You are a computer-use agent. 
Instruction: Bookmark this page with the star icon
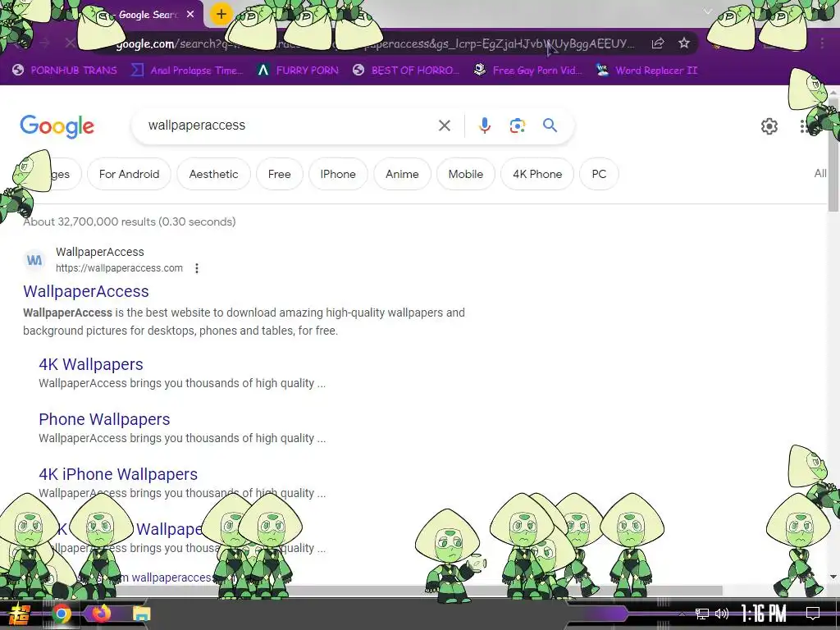[683, 43]
